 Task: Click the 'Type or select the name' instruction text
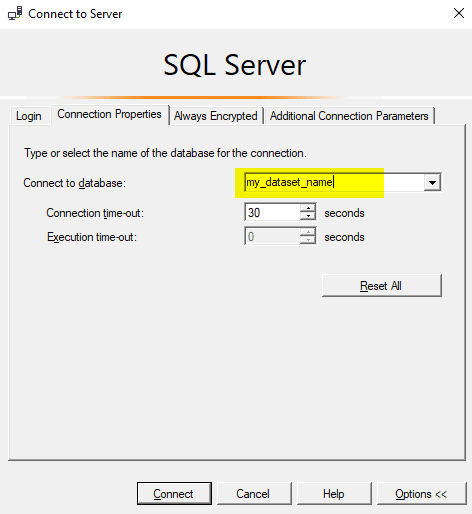click(x=165, y=153)
